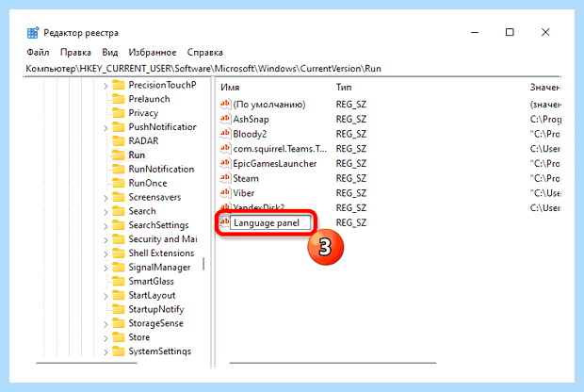The image size is (584, 392).
Task: Select the SignalManager key
Action: point(159,268)
